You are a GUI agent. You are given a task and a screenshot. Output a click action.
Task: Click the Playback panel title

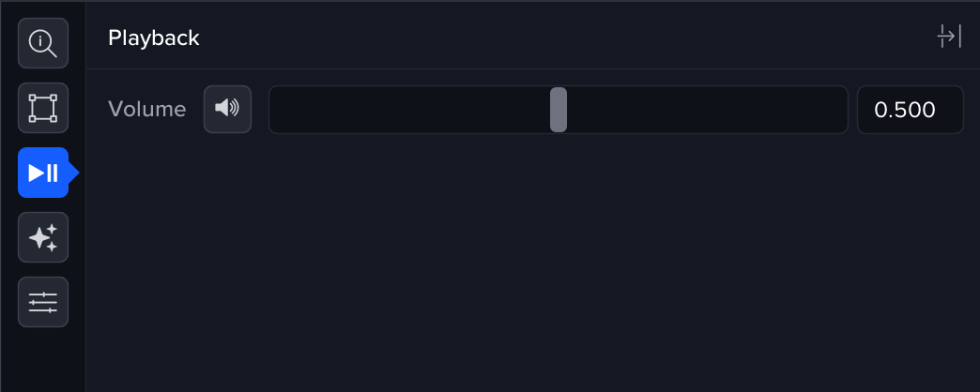(154, 38)
